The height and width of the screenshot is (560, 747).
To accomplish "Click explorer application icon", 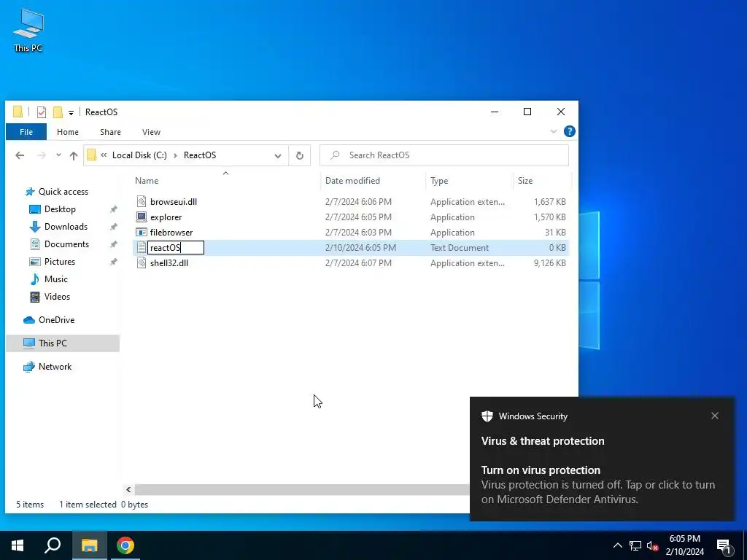I will click(x=142, y=217).
